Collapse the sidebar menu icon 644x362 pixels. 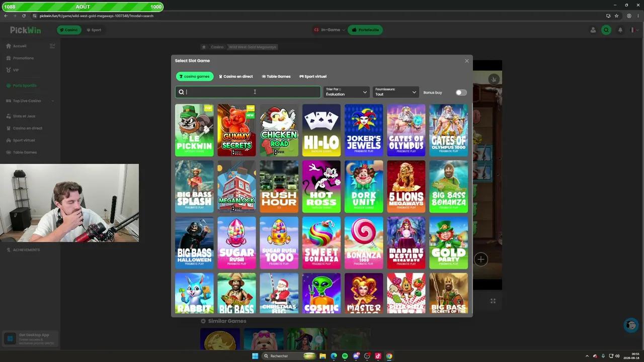(x=52, y=46)
